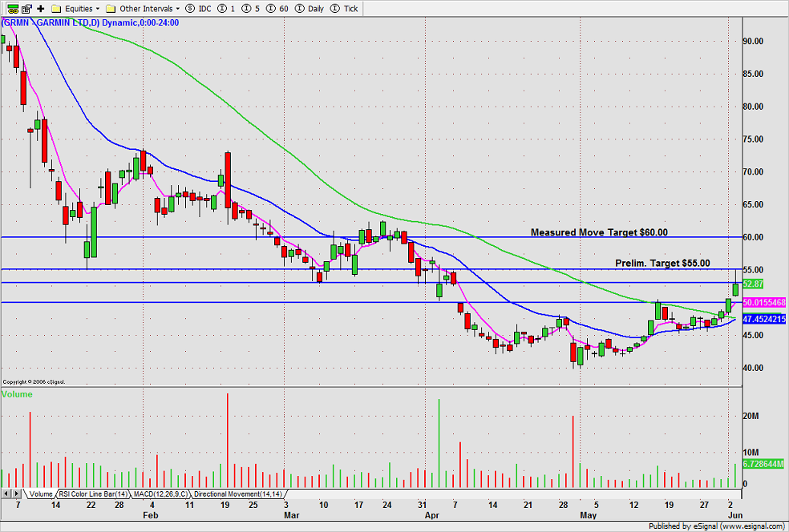Click the Measured Move Target $60.00 label
This screenshot has height=532, width=789.
coord(599,232)
